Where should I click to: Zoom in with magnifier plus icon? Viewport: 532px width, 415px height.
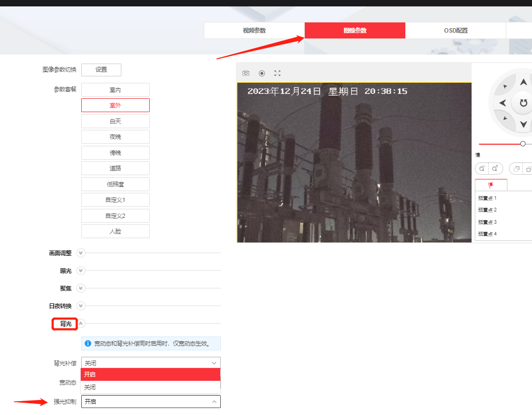point(495,168)
